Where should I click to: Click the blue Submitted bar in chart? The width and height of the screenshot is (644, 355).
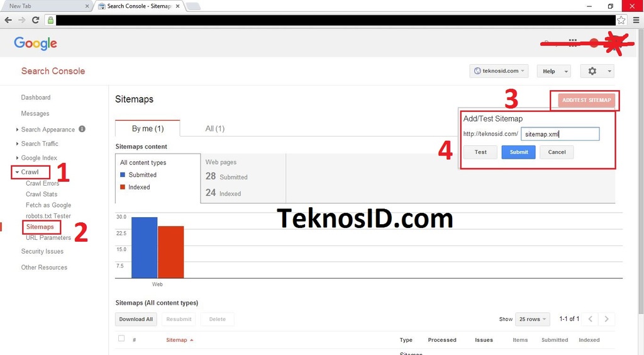tap(144, 248)
